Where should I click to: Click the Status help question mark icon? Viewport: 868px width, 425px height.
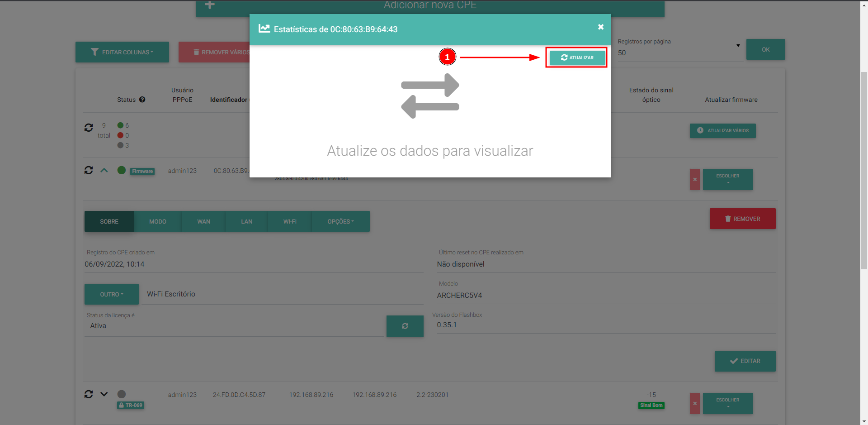(142, 100)
